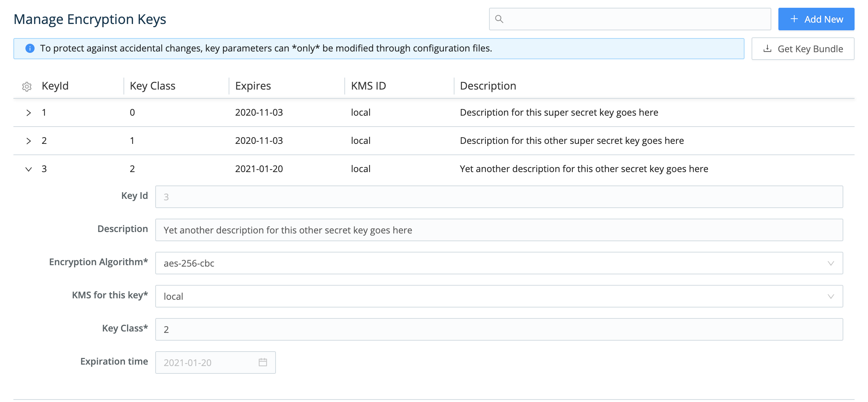Click the magnifier icon in the search box
This screenshot has width=868, height=402.
[499, 19]
